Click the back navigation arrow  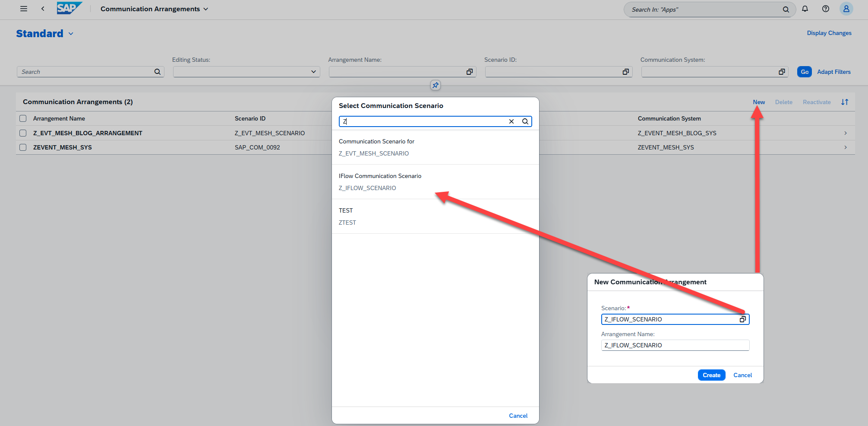click(43, 9)
